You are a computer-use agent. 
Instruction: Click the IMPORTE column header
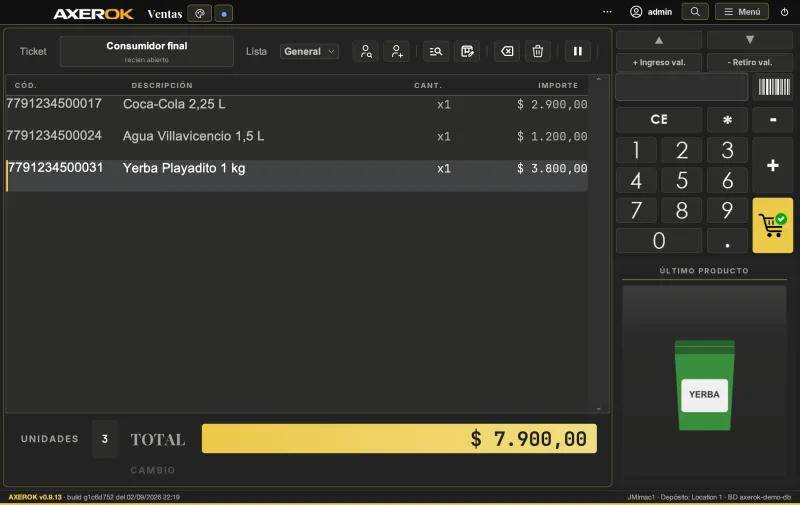point(558,85)
